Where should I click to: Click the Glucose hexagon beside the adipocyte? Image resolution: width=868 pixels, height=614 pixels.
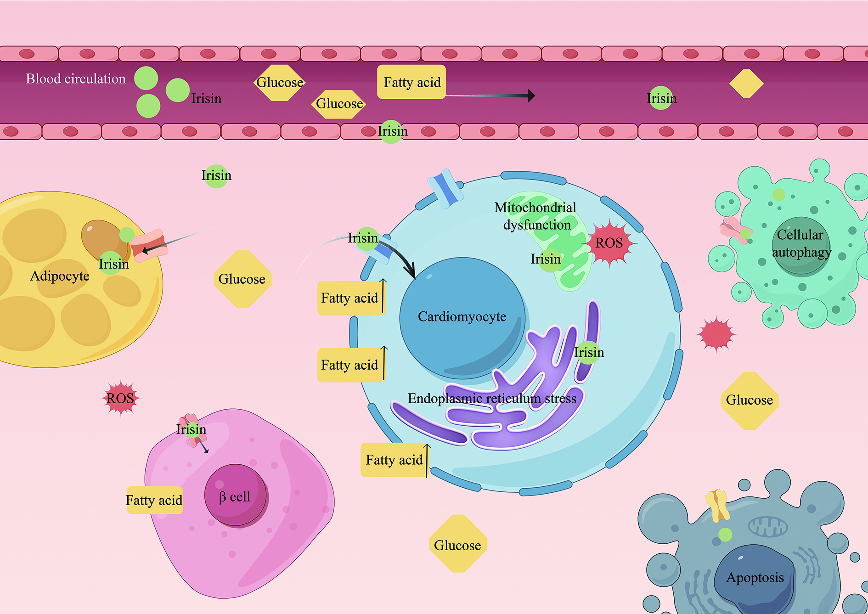click(x=242, y=279)
